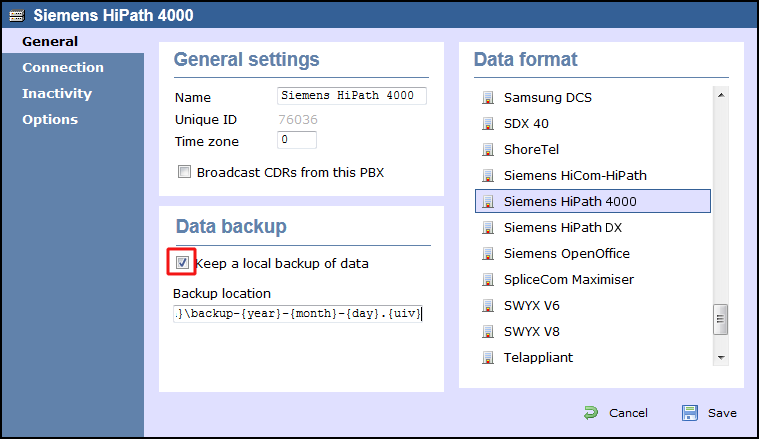Click the green Cancel arrow icon
This screenshot has height=439, width=759.
[x=591, y=413]
